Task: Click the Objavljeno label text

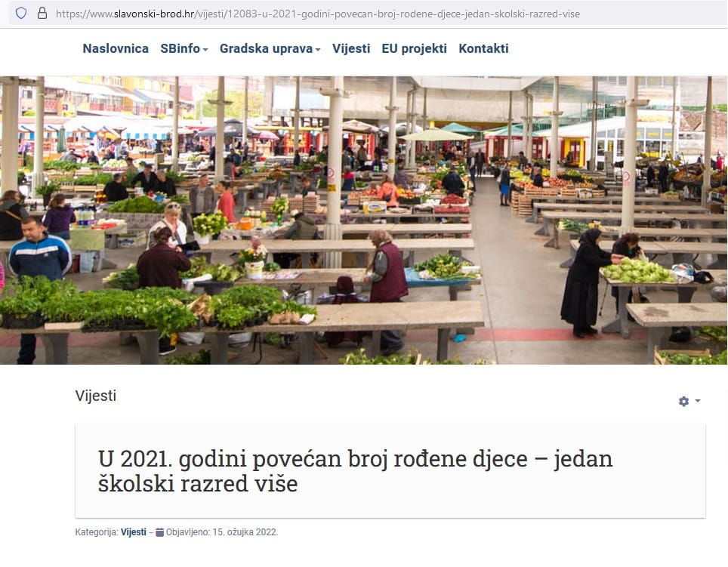Action: coord(188,532)
